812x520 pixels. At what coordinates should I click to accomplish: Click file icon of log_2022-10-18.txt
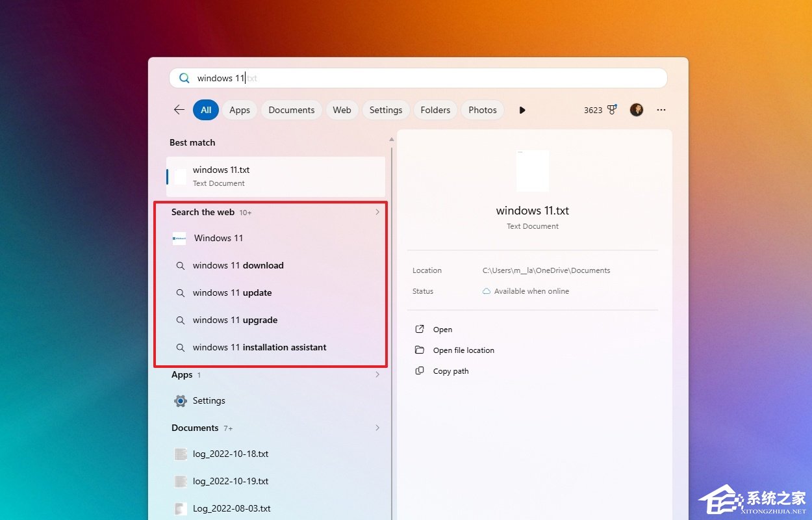(181, 454)
